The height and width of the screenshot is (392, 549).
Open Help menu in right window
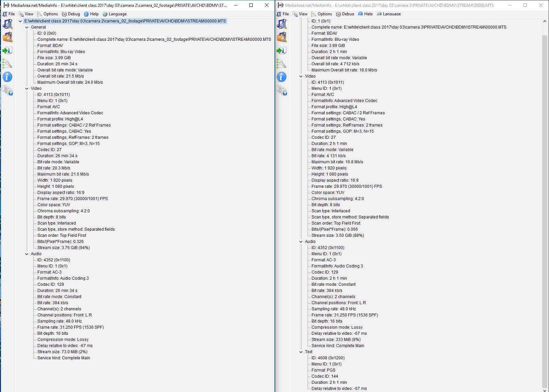click(365, 14)
